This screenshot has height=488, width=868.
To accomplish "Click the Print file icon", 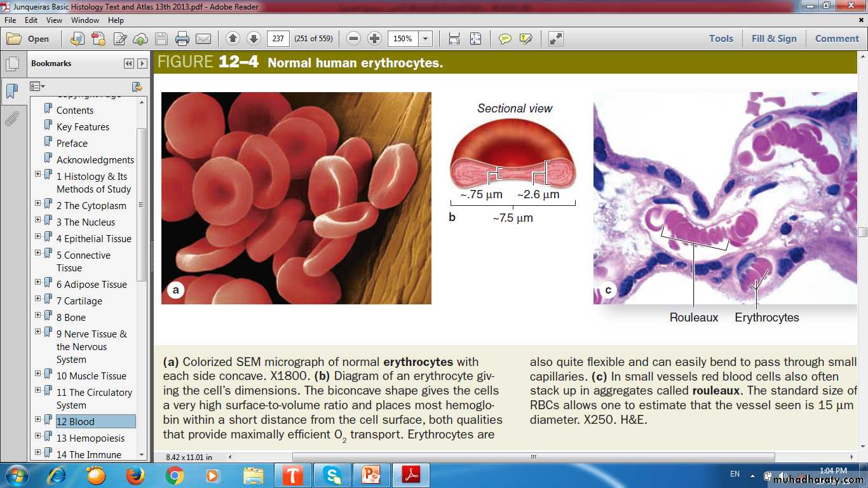I will 182,39.
